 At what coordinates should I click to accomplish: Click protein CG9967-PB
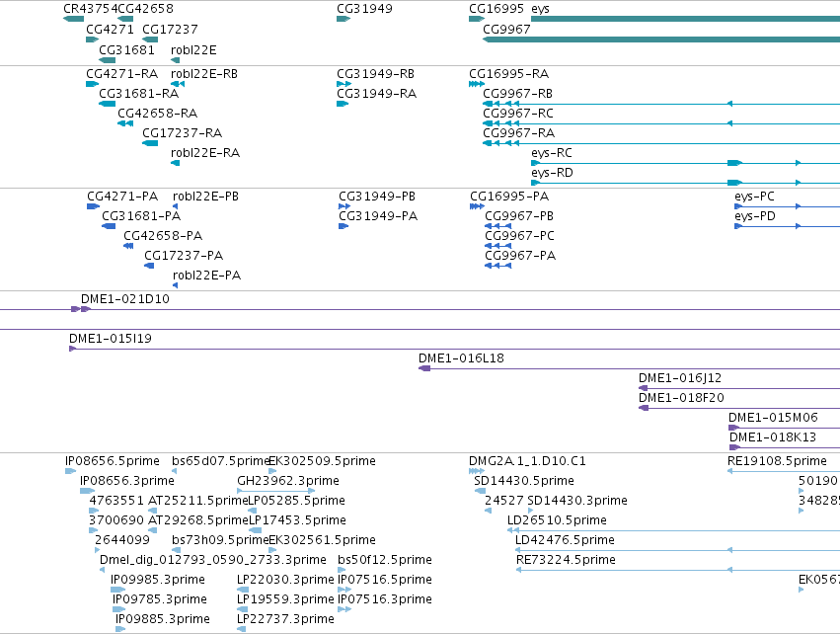tap(519, 216)
